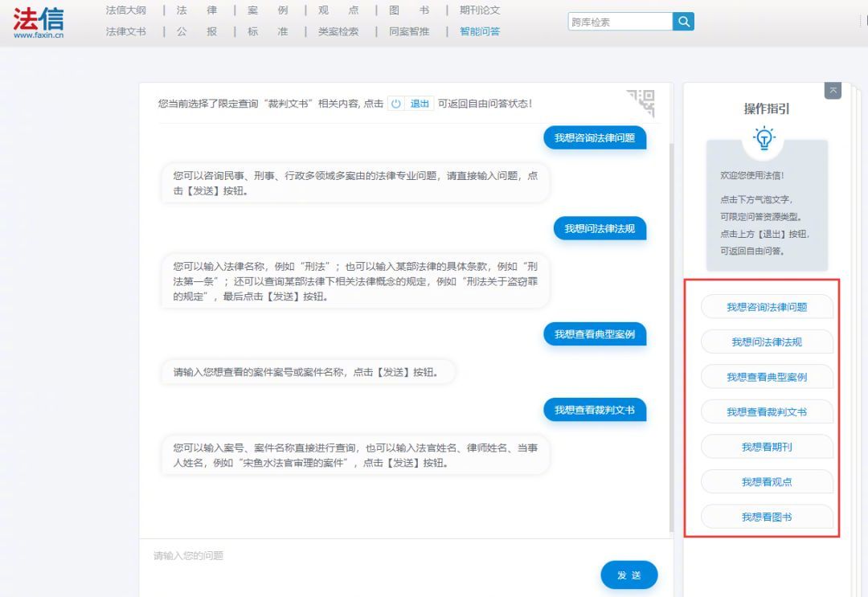Viewport: 868px width, 597px height.
Task: Collapse the 操作指引 panel with its corner icon
Action: point(833,90)
